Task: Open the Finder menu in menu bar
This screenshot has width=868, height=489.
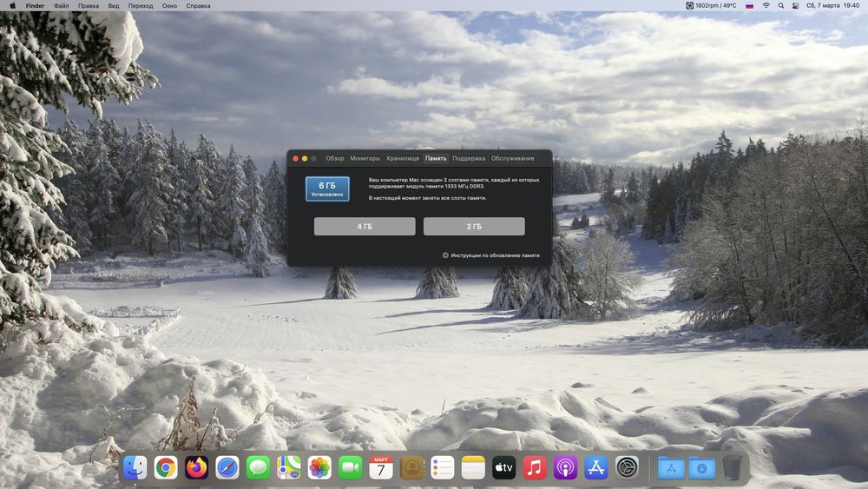Action: click(x=35, y=5)
